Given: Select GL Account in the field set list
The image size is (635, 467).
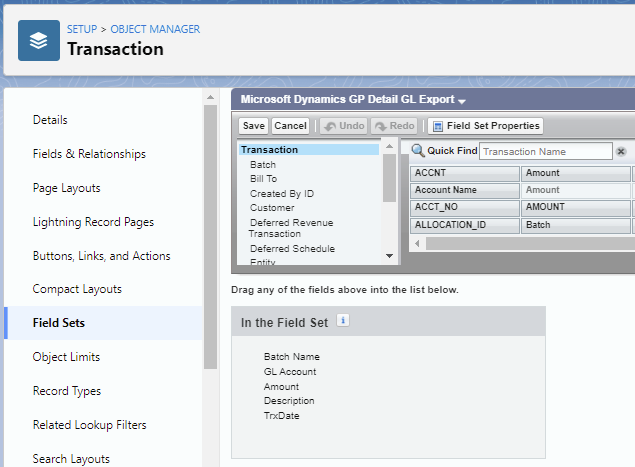Looking at the screenshot, I should pos(290,372).
